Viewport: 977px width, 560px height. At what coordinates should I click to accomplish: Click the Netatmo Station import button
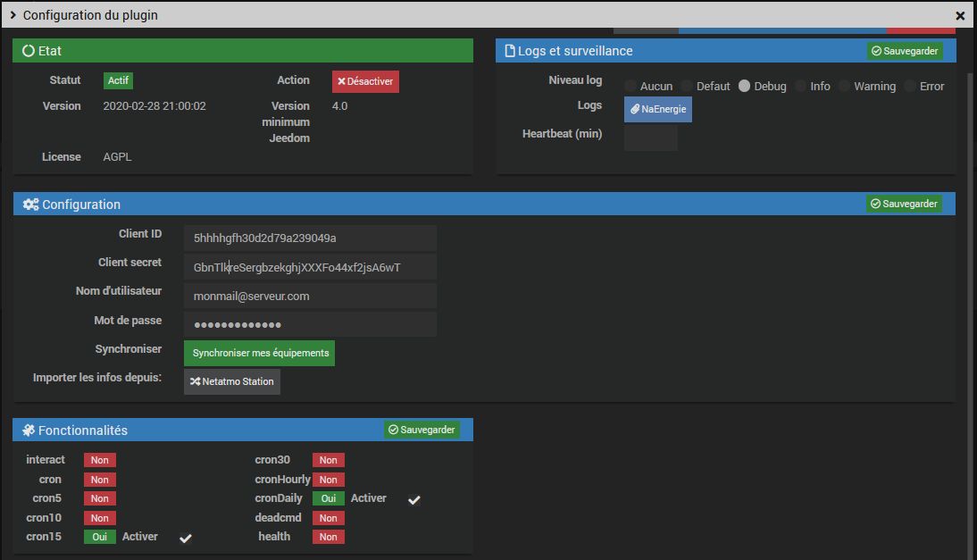232,382
